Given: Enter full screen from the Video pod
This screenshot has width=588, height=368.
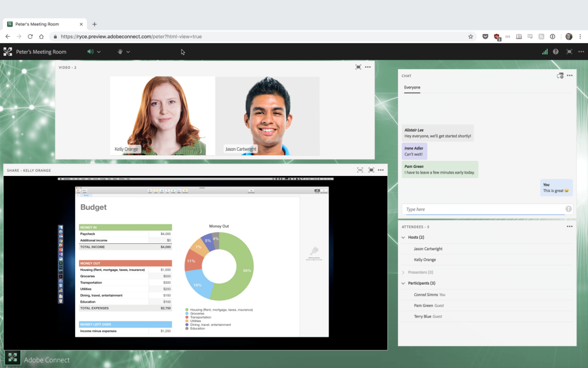Looking at the screenshot, I should point(358,67).
